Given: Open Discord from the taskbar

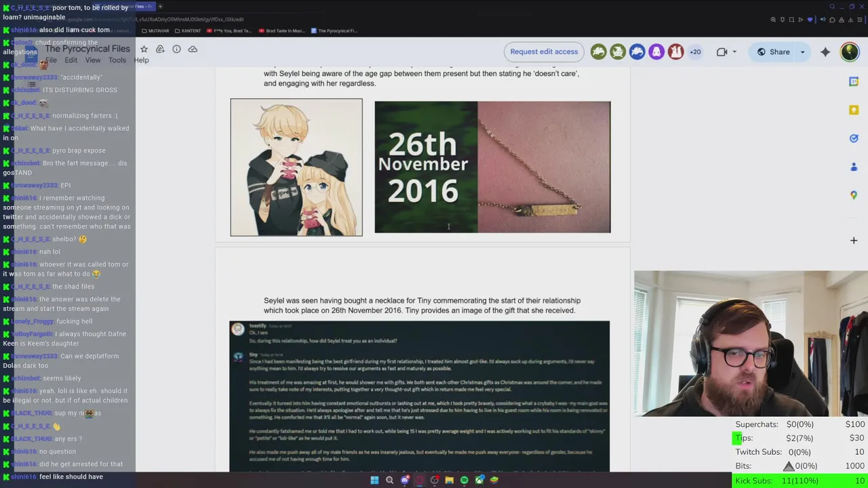Looking at the screenshot, I should tap(405, 480).
